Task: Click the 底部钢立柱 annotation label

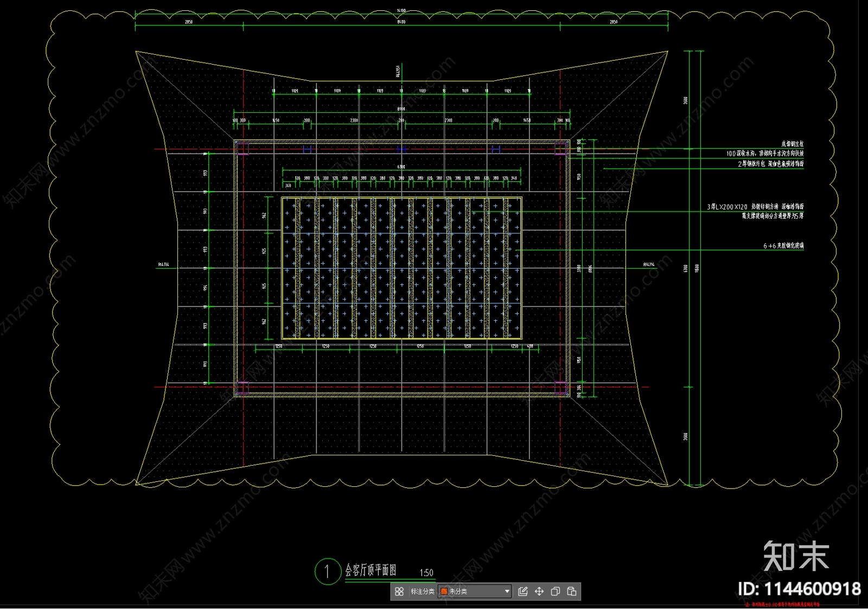Action: point(793,144)
